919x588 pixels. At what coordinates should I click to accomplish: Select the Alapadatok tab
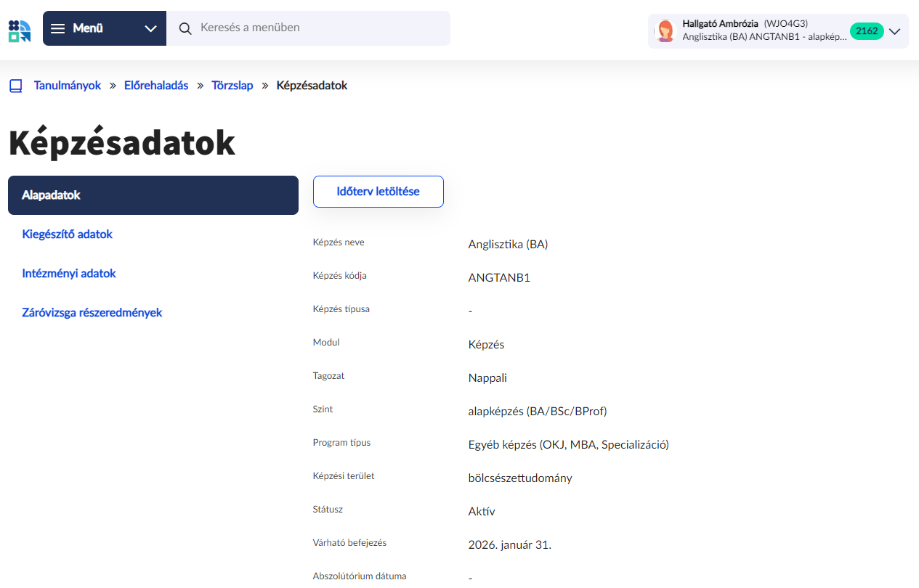point(153,195)
